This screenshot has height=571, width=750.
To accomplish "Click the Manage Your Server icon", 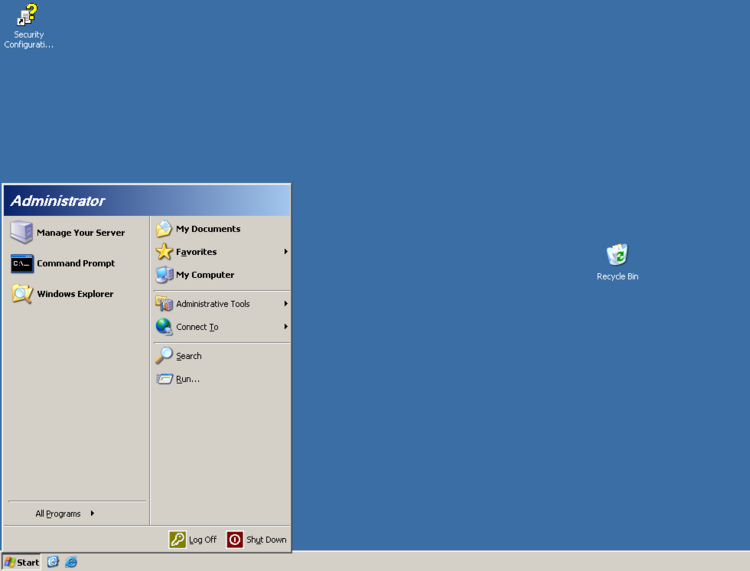I will (22, 232).
